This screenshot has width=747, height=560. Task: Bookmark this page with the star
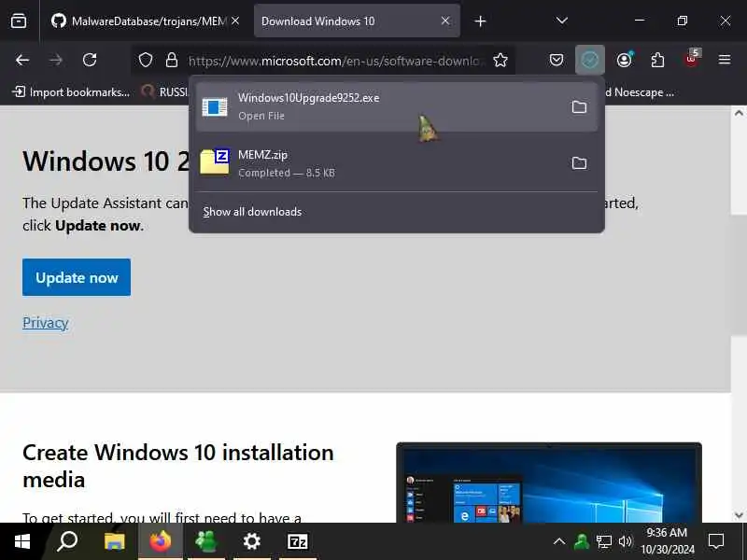[x=500, y=60]
